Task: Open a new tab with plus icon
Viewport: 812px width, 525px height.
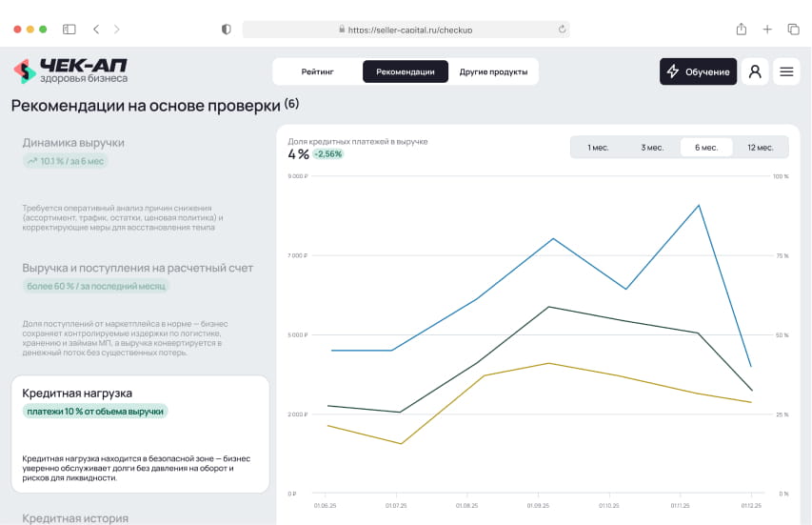Action: click(x=767, y=30)
